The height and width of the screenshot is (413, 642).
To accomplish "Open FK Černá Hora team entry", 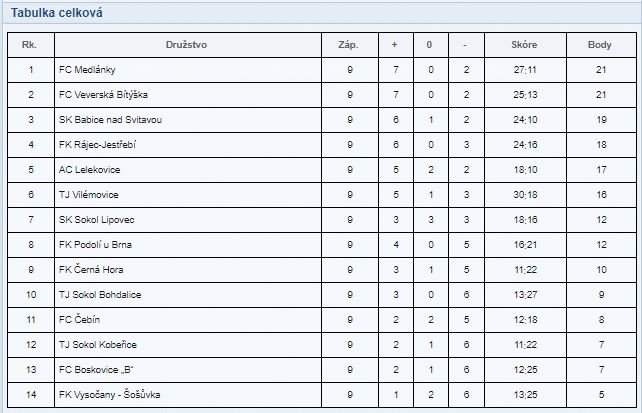I will pos(91,269).
